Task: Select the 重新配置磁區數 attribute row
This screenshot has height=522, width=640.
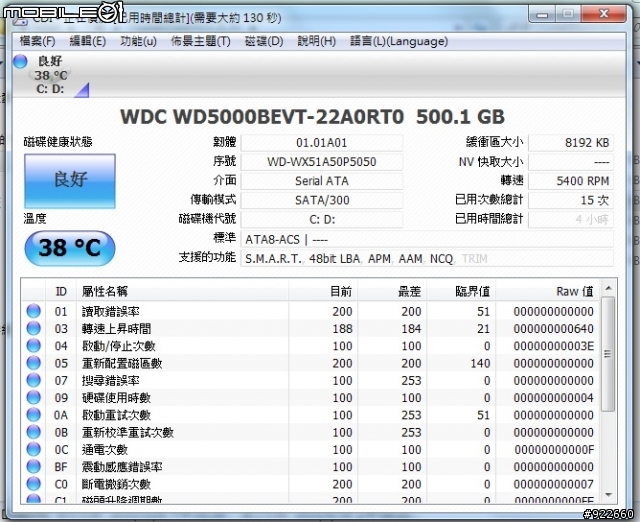Action: pyautogui.click(x=311, y=363)
